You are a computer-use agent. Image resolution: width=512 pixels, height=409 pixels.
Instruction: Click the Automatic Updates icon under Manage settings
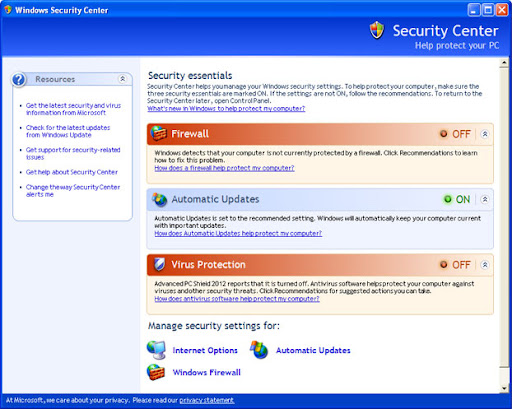[x=259, y=350]
